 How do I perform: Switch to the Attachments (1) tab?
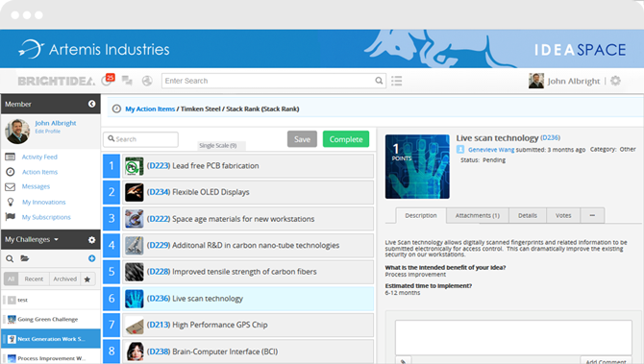click(x=478, y=215)
